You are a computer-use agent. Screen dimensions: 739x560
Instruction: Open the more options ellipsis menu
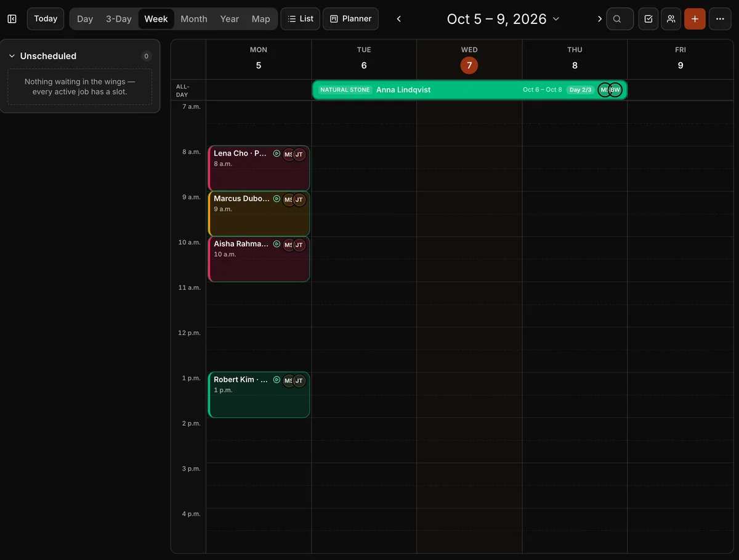(x=720, y=19)
